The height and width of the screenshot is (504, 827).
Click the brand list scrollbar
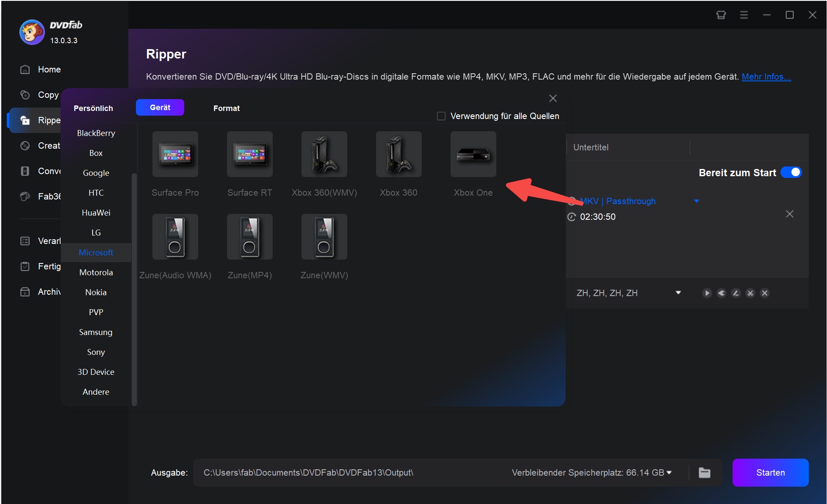(x=134, y=289)
